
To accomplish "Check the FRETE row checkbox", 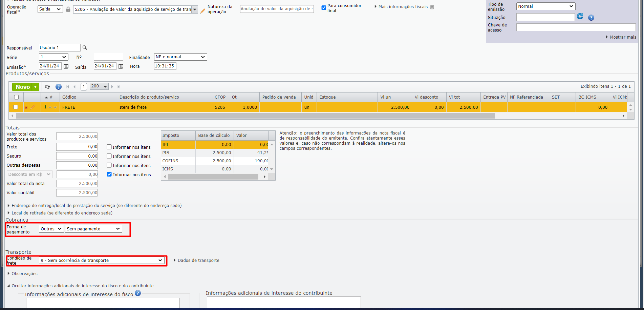I will pyautogui.click(x=16, y=107).
